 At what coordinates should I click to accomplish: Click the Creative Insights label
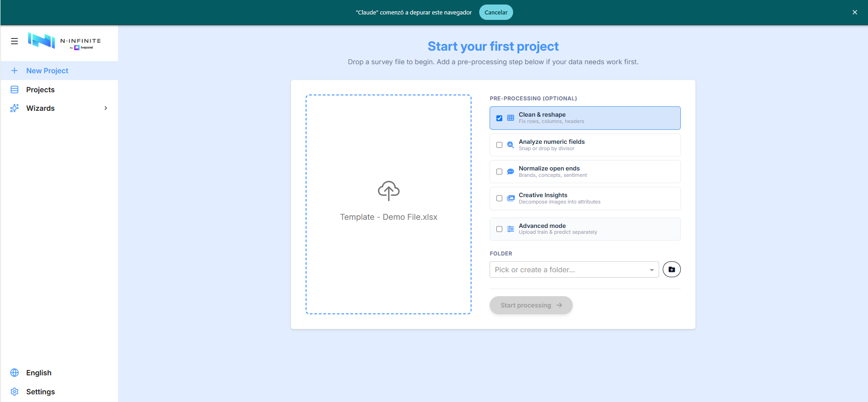click(x=543, y=195)
